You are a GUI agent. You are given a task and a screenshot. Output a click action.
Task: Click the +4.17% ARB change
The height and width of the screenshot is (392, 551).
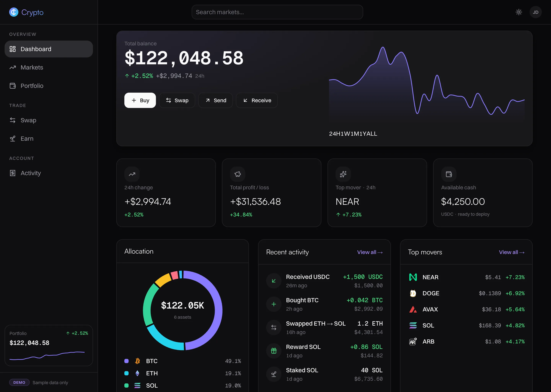pyautogui.click(x=515, y=341)
